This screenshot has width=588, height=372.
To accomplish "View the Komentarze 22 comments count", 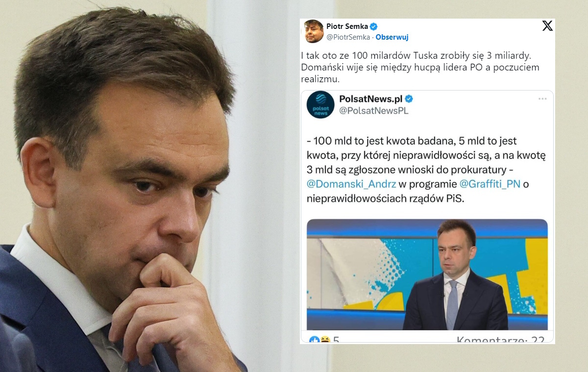I will point(500,339).
